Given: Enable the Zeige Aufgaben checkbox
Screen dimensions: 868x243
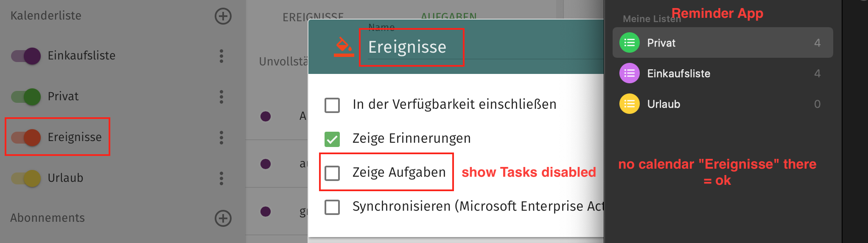Looking at the screenshot, I should 332,173.
